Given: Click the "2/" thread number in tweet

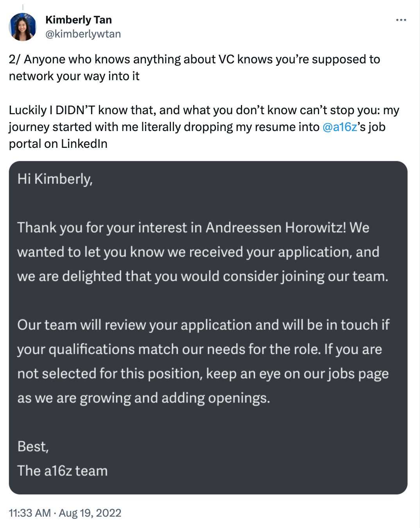Looking at the screenshot, I should [14, 59].
